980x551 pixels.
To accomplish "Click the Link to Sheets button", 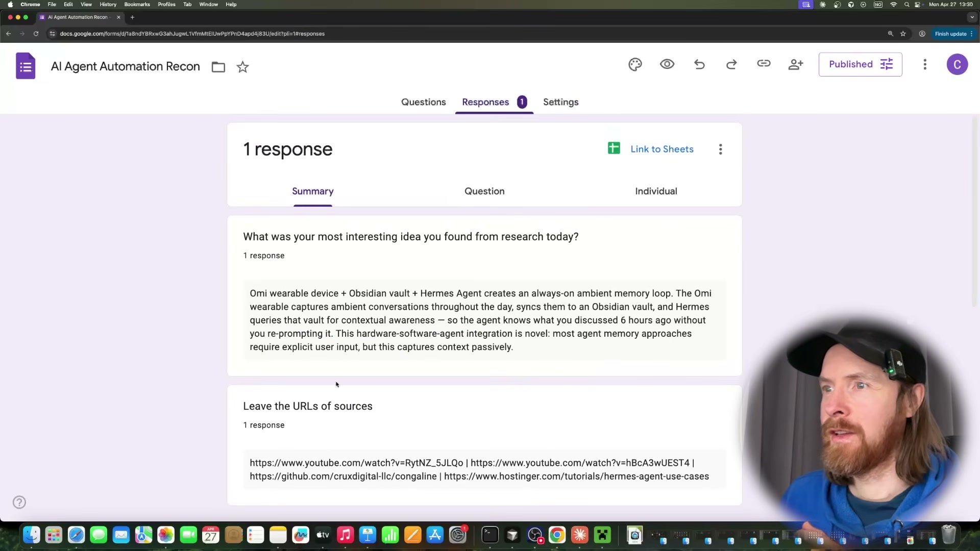I will (x=661, y=149).
